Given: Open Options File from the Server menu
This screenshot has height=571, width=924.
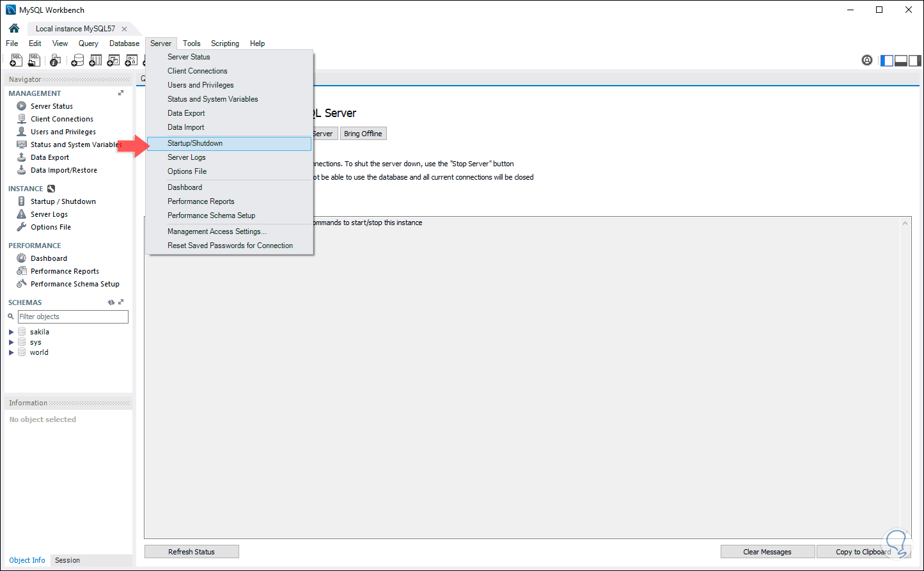Looking at the screenshot, I should click(230, 171).
